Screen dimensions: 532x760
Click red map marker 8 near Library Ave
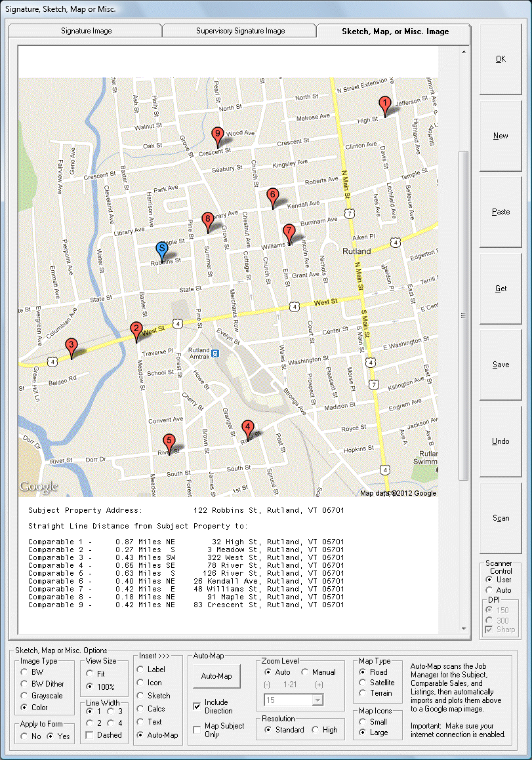207,222
